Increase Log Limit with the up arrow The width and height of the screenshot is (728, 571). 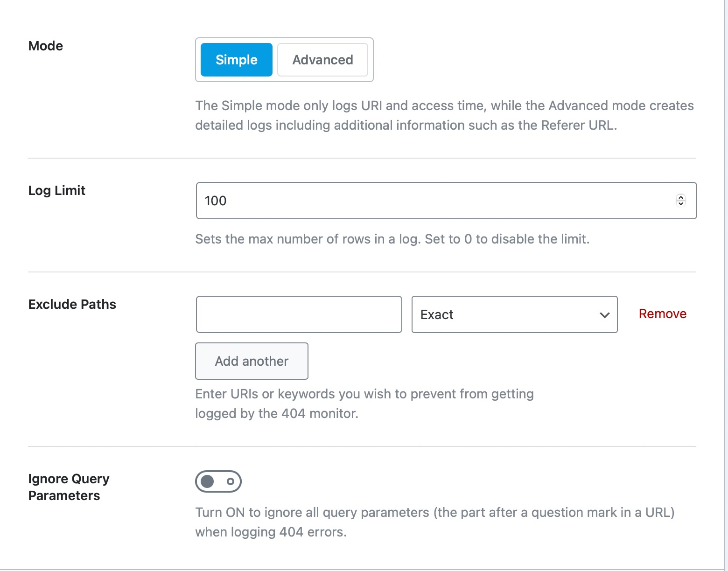(x=681, y=197)
